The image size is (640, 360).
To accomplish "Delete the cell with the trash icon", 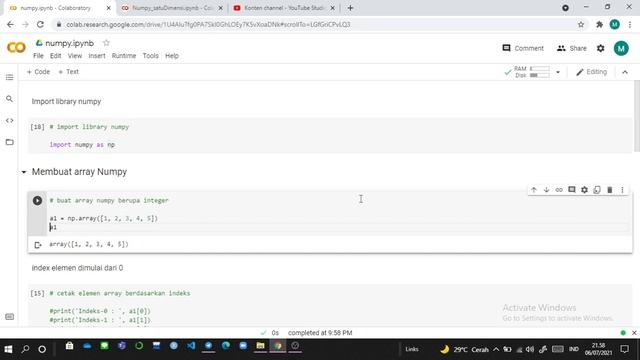I will (x=609, y=190).
